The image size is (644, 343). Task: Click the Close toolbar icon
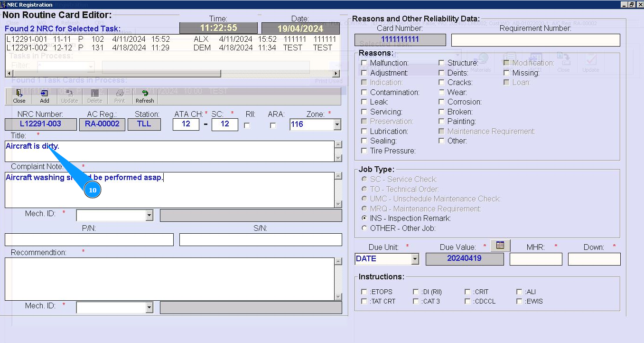19,96
